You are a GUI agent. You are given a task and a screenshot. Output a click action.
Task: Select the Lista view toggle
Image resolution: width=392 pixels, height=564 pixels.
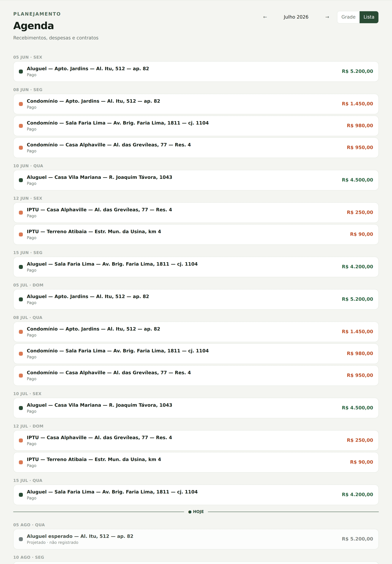369,17
